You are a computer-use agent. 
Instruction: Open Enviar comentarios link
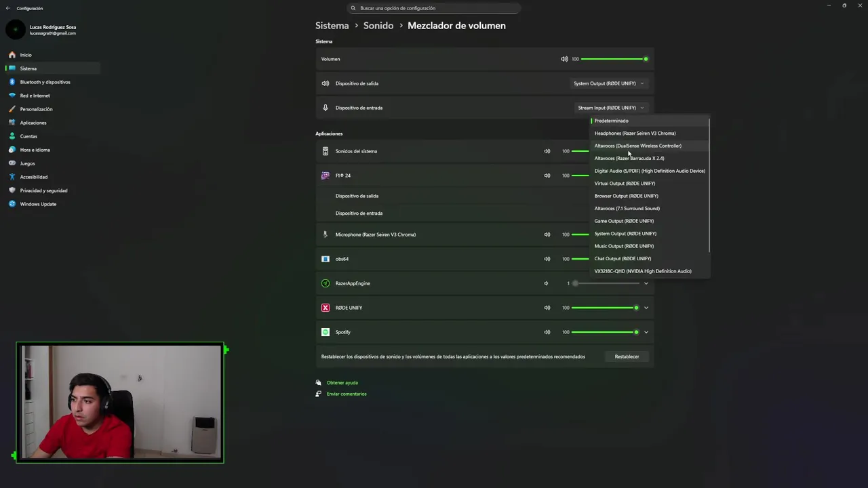pyautogui.click(x=347, y=394)
